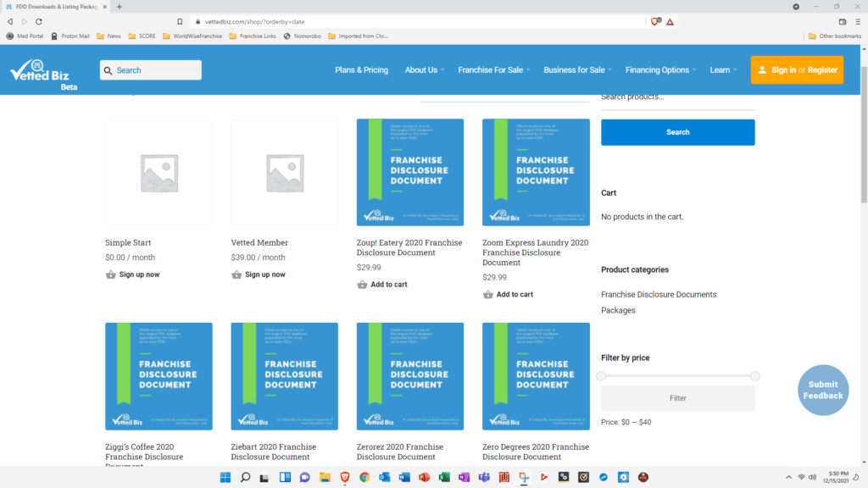The height and width of the screenshot is (488, 868).
Task: Click the blue Search button in sidebar
Action: coord(677,132)
